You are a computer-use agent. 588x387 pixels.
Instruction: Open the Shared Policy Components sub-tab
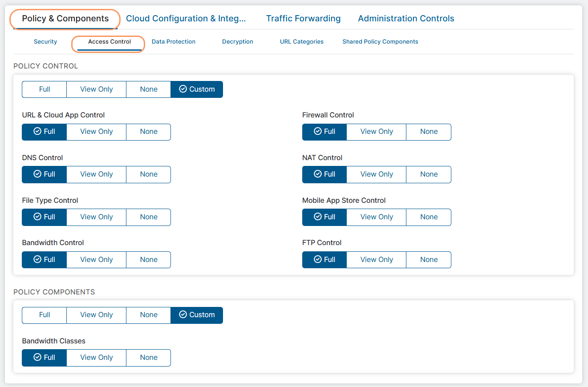click(x=380, y=42)
